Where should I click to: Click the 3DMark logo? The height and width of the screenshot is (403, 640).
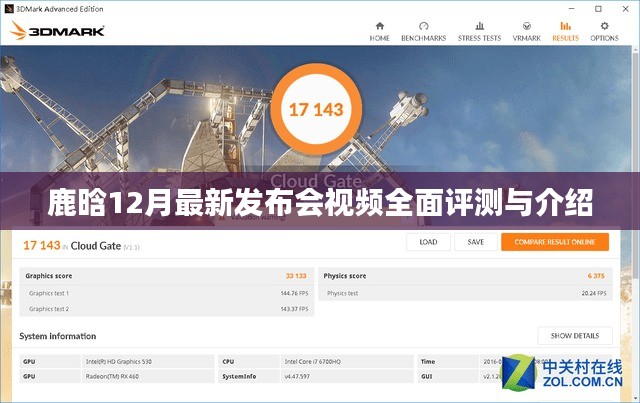tap(57, 31)
